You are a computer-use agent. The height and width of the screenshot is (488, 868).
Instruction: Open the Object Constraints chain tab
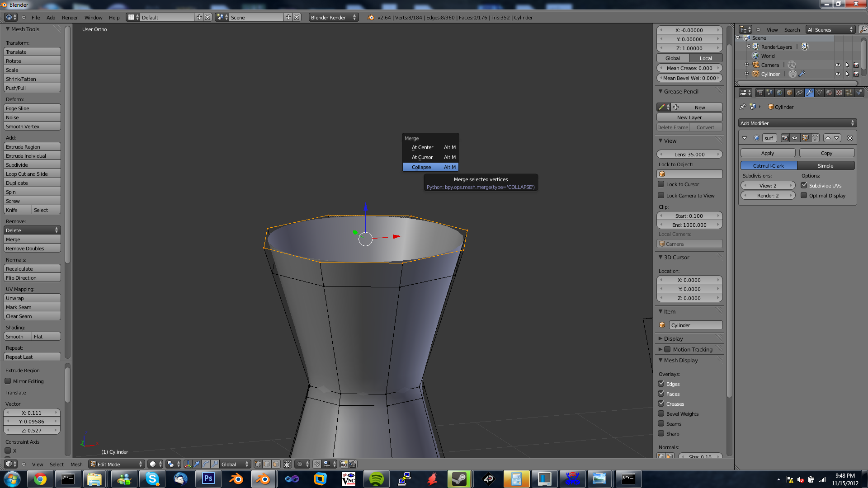799,93
